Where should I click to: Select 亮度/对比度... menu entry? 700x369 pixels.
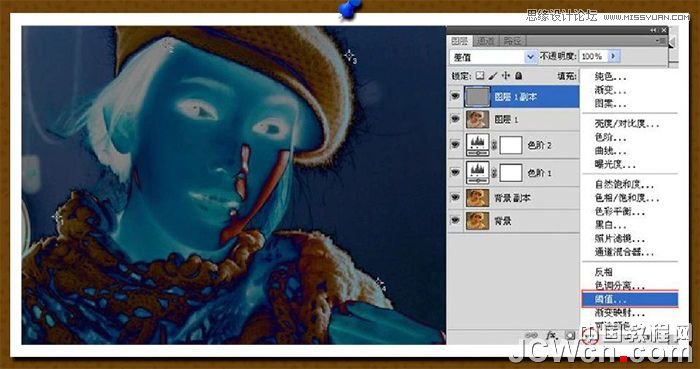coord(626,124)
